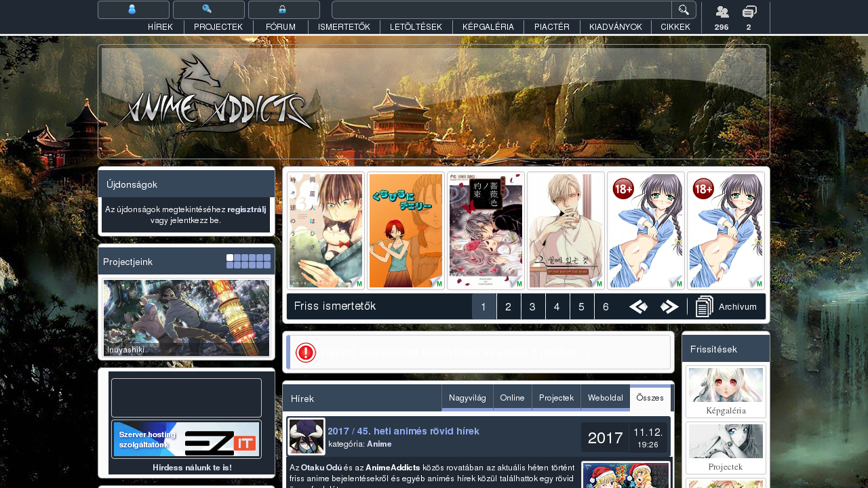Screen dimensions: 868x488
Task: Open the 2017 / 45. heti animés rövid hírek article
Action: click(403, 431)
